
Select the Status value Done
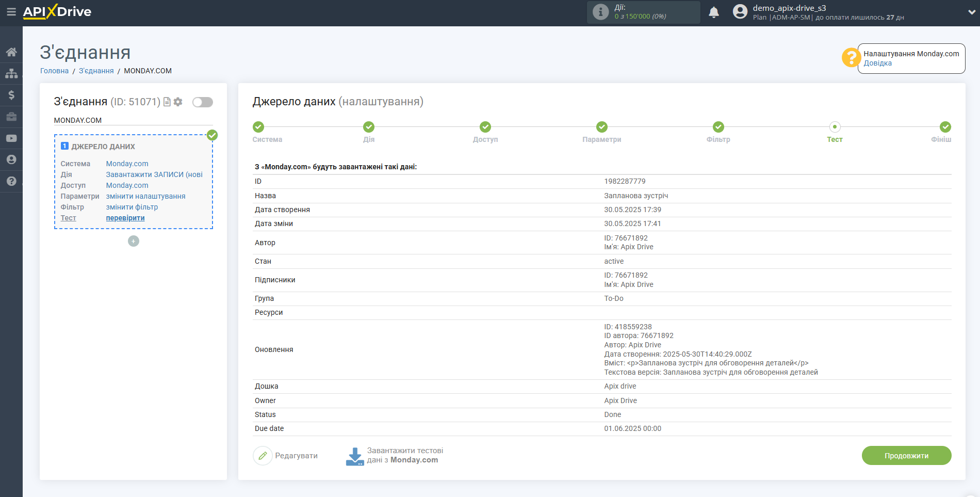point(612,414)
